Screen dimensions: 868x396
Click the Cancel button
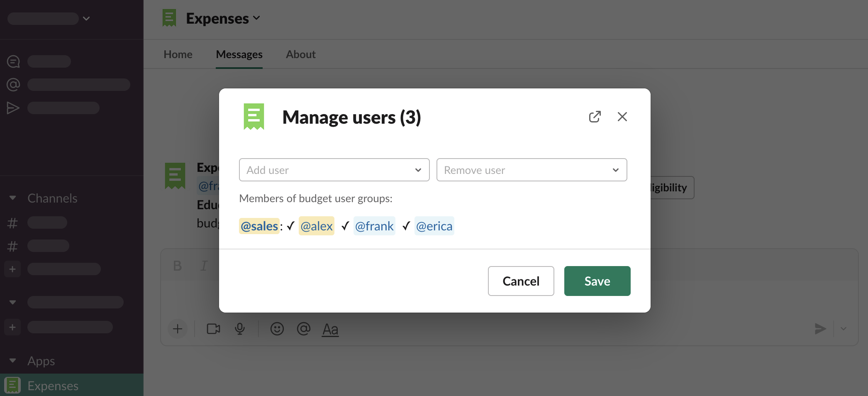(521, 281)
